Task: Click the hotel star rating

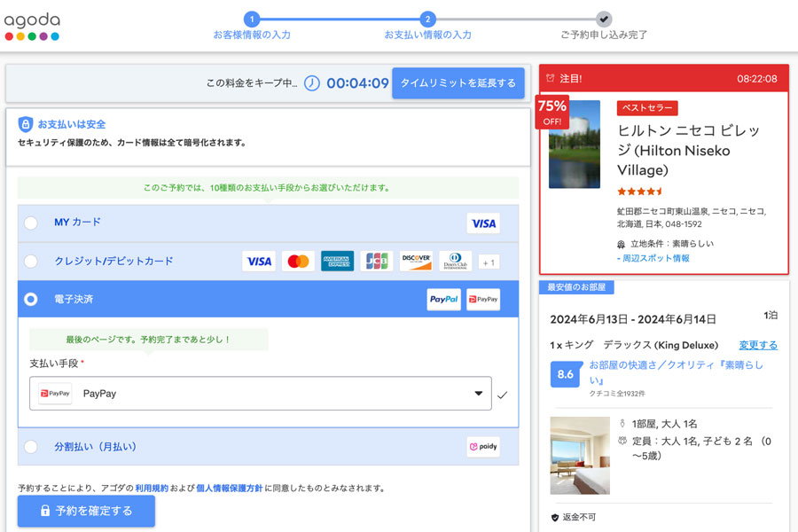Action: tap(639, 192)
